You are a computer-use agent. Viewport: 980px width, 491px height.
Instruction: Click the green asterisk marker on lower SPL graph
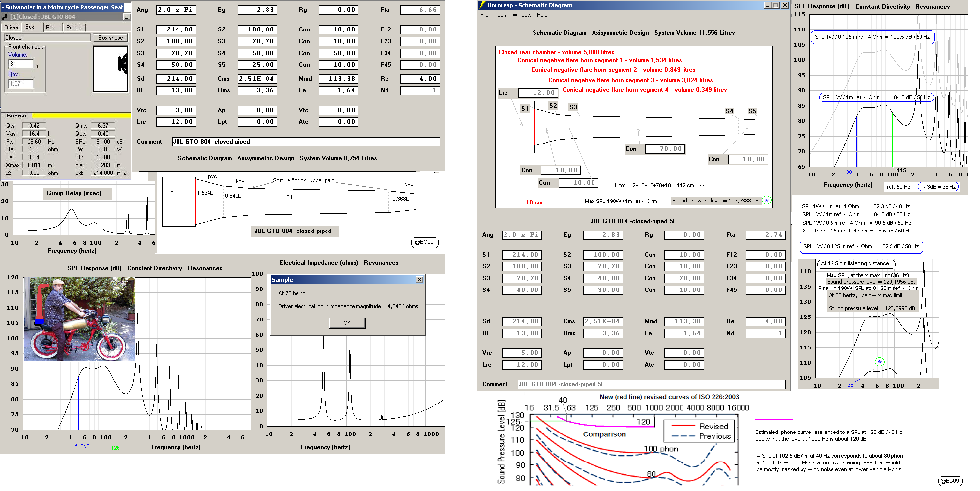click(880, 362)
